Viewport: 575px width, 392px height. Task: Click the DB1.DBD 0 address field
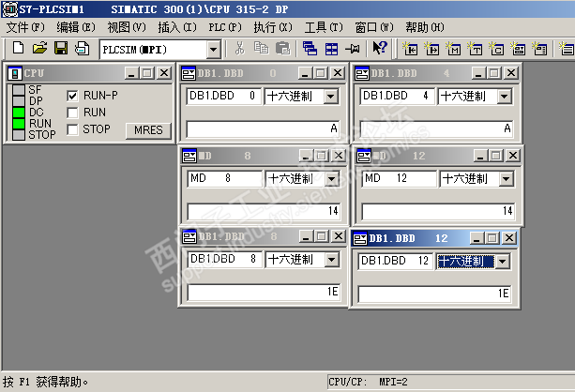point(223,97)
